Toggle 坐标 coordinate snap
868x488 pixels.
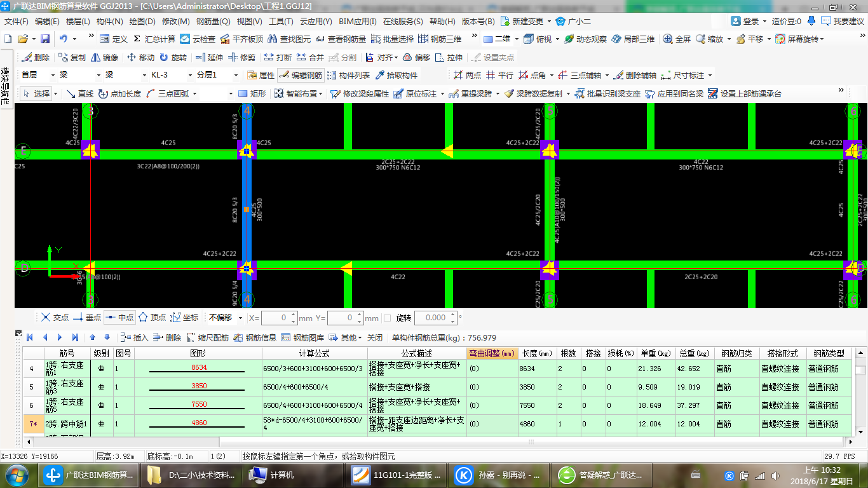pos(184,317)
